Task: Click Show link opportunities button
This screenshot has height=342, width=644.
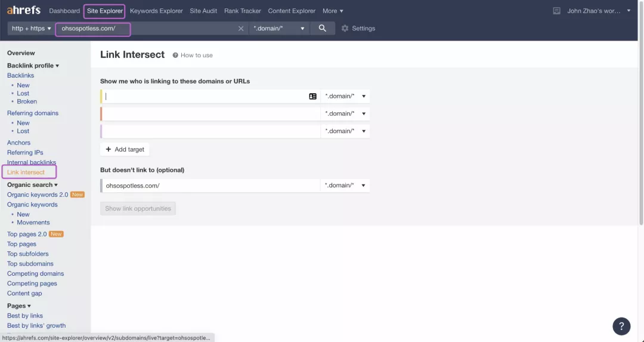Action: 138,208
